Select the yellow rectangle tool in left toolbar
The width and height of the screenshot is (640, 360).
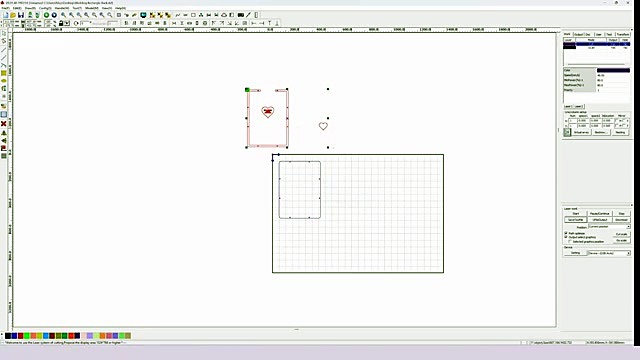tap(4, 73)
